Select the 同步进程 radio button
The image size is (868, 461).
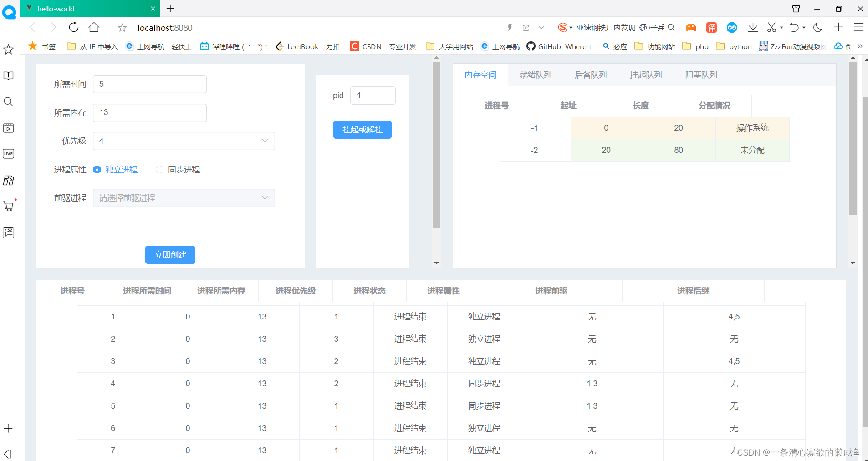159,169
